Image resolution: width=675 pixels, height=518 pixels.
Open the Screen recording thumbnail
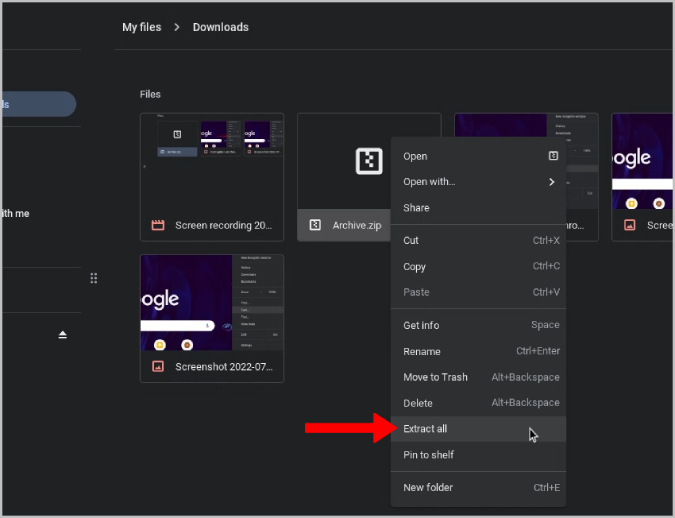[x=212, y=161]
